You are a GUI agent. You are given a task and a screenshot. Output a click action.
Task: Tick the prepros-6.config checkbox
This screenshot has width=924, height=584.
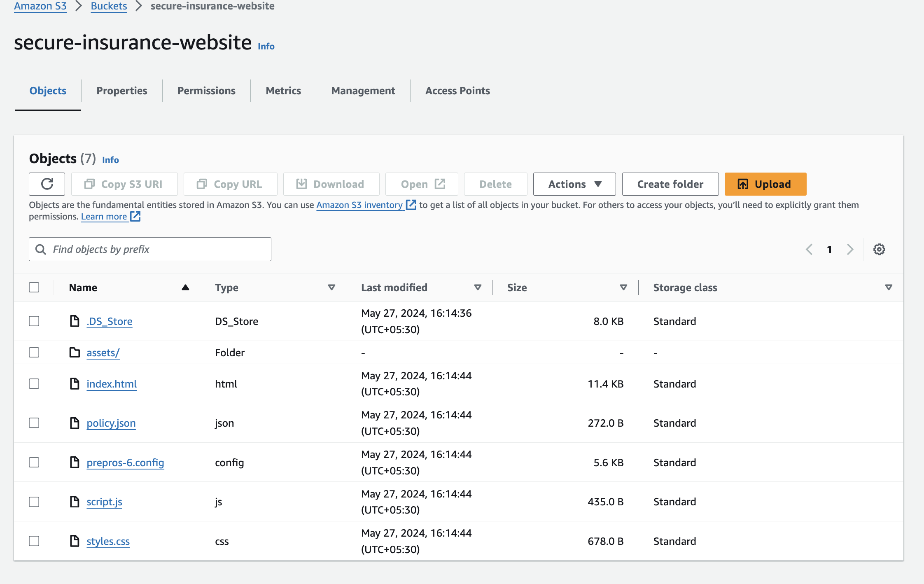coord(34,463)
